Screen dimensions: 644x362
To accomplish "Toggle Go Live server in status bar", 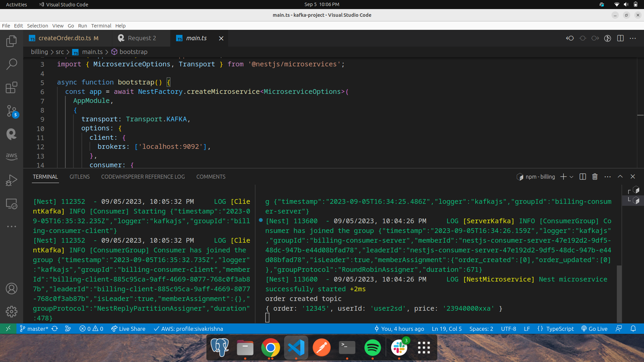I will [594, 329].
